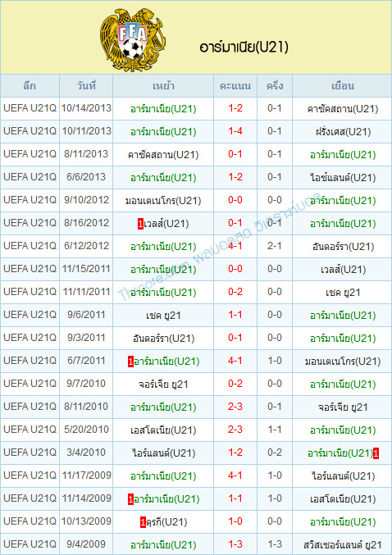Click the date 9/7/2010
Viewport: 392px width, 555px height.
tap(86, 384)
